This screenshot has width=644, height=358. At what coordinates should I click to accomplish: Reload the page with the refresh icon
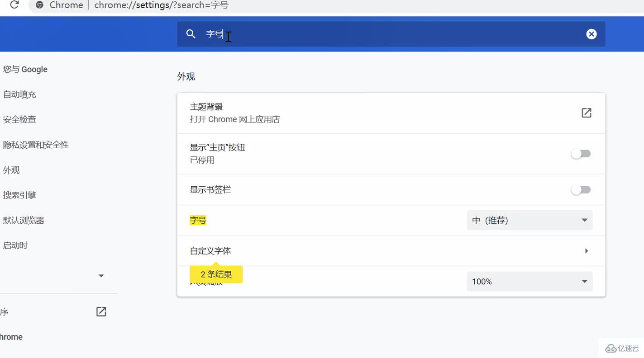click(14, 5)
